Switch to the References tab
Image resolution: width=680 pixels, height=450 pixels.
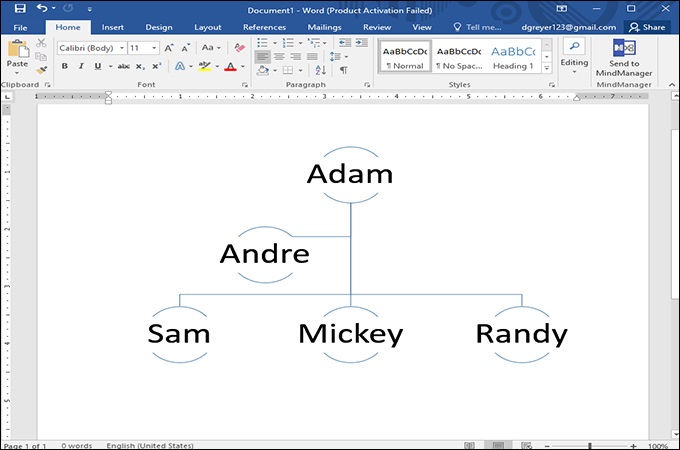click(264, 27)
